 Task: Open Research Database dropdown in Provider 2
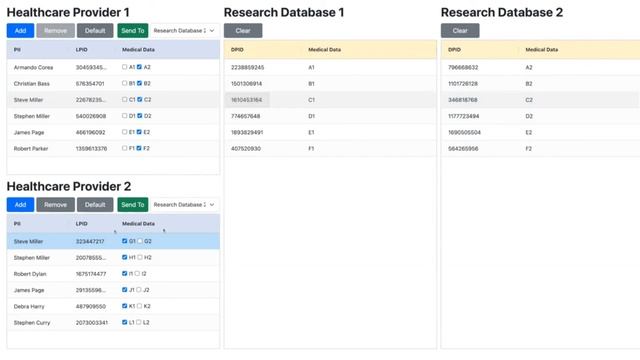click(x=184, y=204)
